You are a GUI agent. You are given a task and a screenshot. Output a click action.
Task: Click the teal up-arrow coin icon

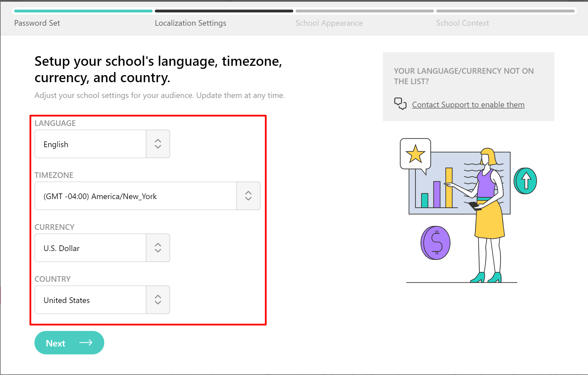pos(525,181)
